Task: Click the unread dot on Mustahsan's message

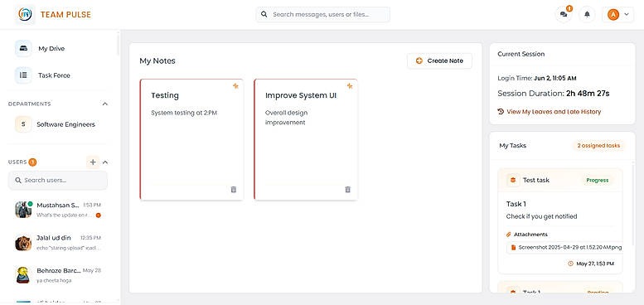Action: tap(98, 215)
